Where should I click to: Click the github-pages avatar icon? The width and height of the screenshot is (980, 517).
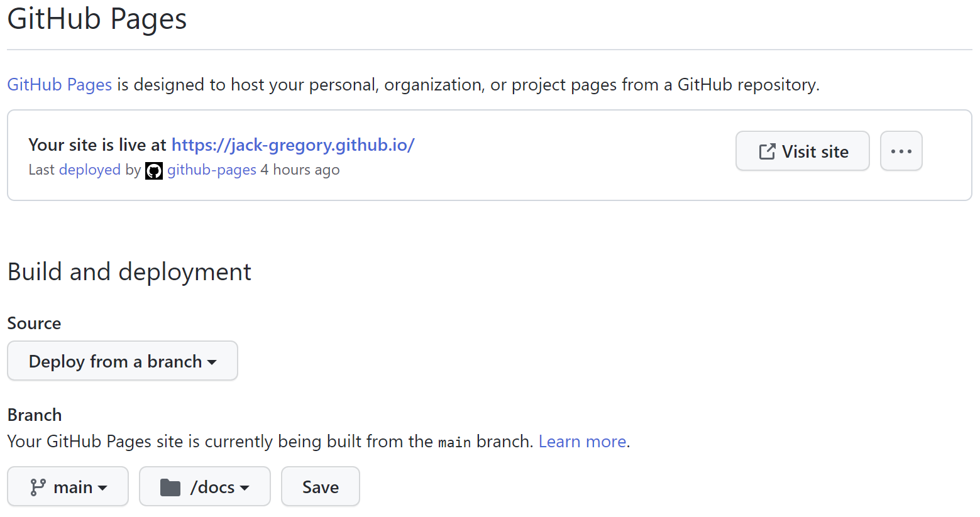[x=154, y=171]
